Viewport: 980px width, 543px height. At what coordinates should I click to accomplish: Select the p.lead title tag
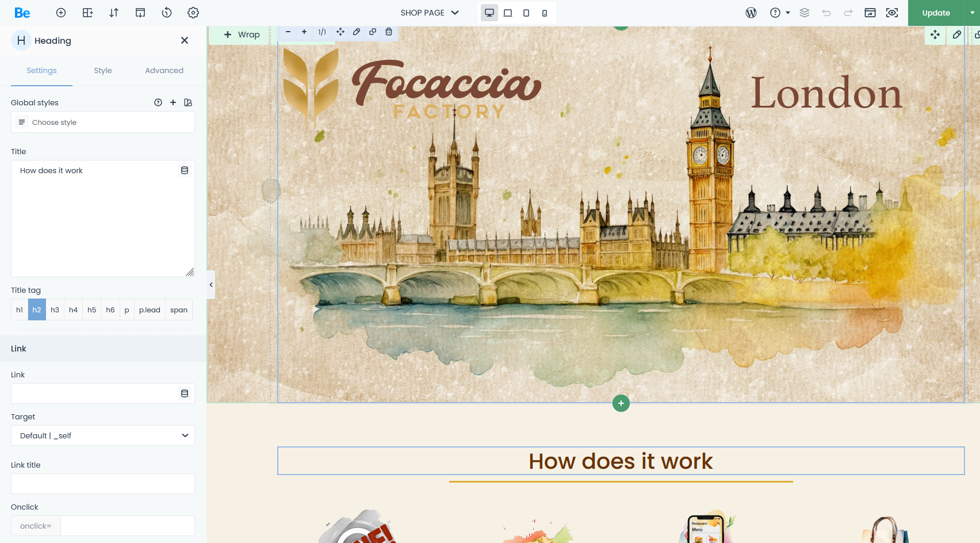[x=150, y=309]
